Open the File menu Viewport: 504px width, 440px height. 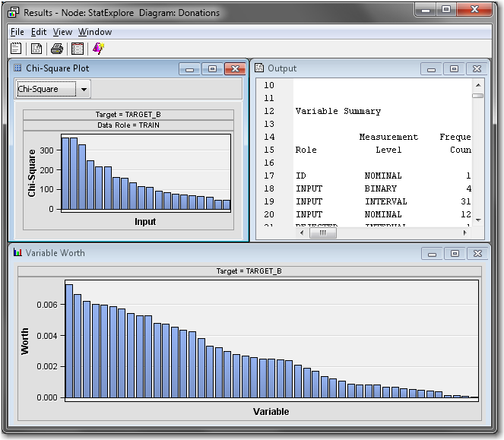point(17,32)
